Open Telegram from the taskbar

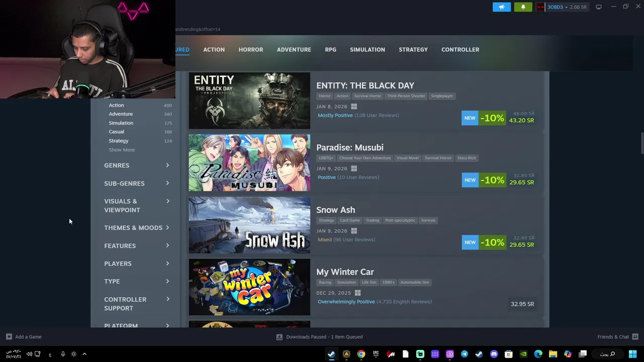tap(464, 354)
